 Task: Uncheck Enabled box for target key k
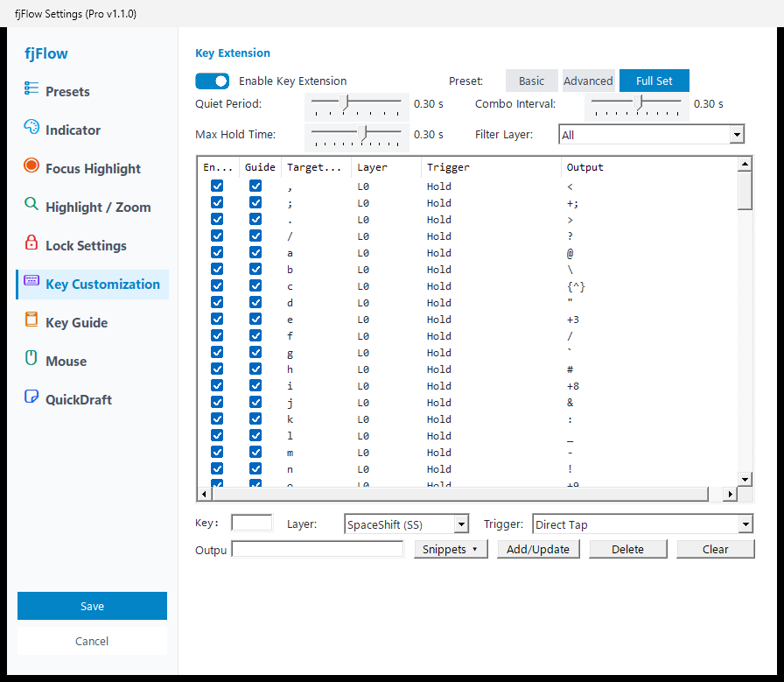[x=217, y=418]
